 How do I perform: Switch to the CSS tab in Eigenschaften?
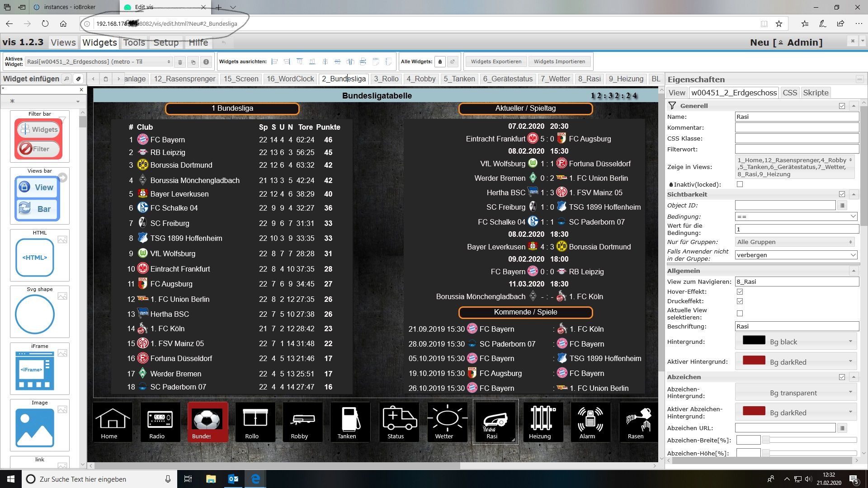pos(790,93)
